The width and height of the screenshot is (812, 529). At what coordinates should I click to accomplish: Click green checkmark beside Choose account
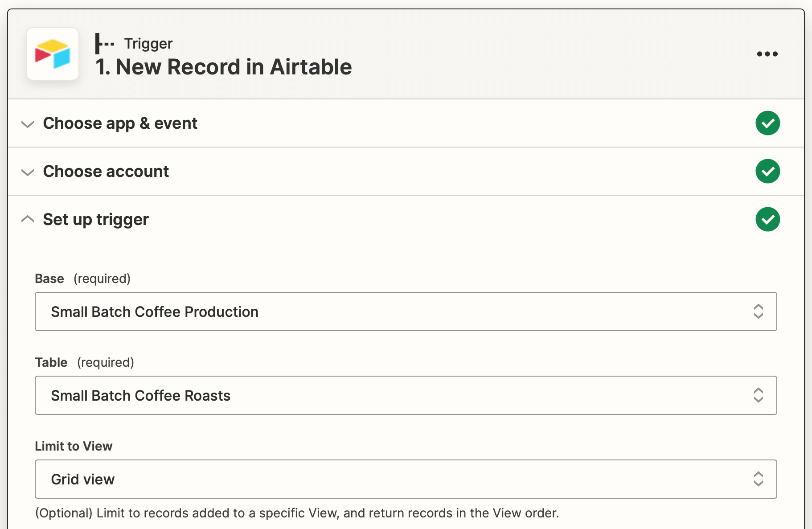click(x=767, y=171)
